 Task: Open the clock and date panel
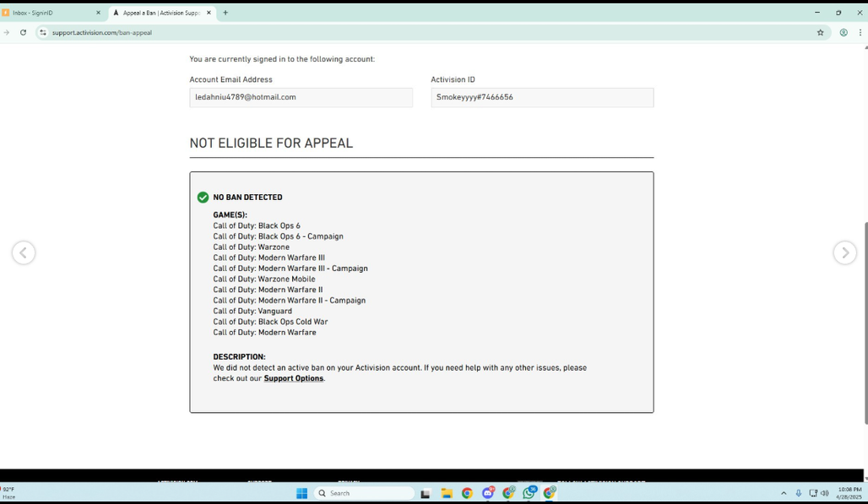[x=849, y=494]
